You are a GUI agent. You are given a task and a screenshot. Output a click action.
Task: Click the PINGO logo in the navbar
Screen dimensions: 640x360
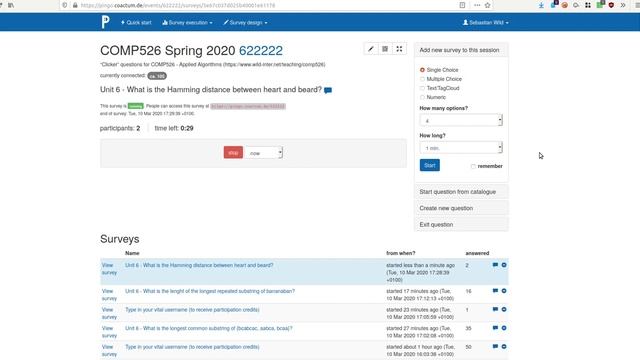(105, 22)
